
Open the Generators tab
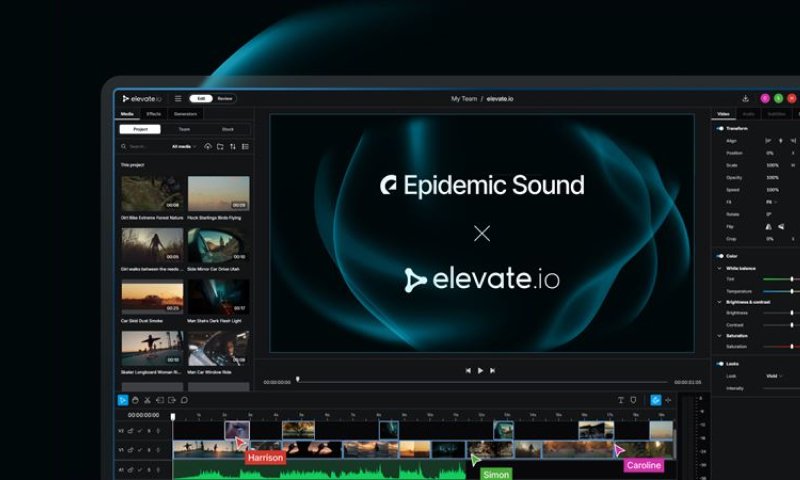pyautogui.click(x=185, y=114)
